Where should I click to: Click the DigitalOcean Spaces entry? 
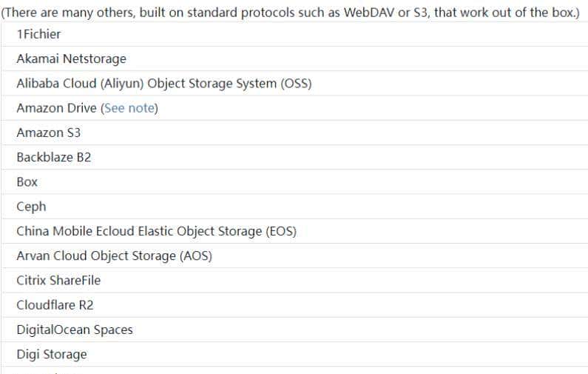[75, 330]
